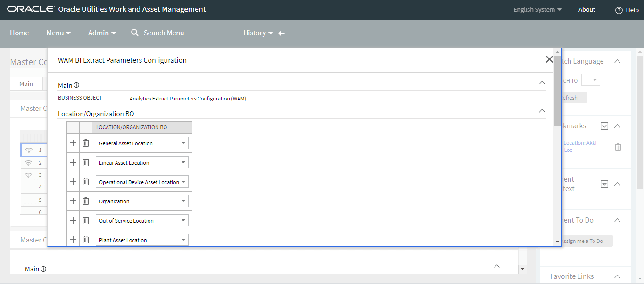Remove the Akki-Loc bookmark with the trash icon
Image resolution: width=644 pixels, height=284 pixels.
click(x=618, y=147)
